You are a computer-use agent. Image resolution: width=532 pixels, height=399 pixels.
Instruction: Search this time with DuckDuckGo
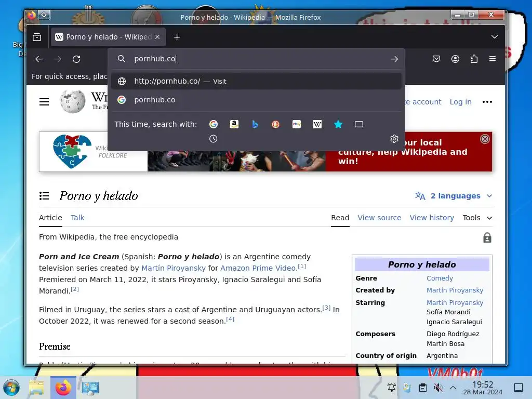275,124
